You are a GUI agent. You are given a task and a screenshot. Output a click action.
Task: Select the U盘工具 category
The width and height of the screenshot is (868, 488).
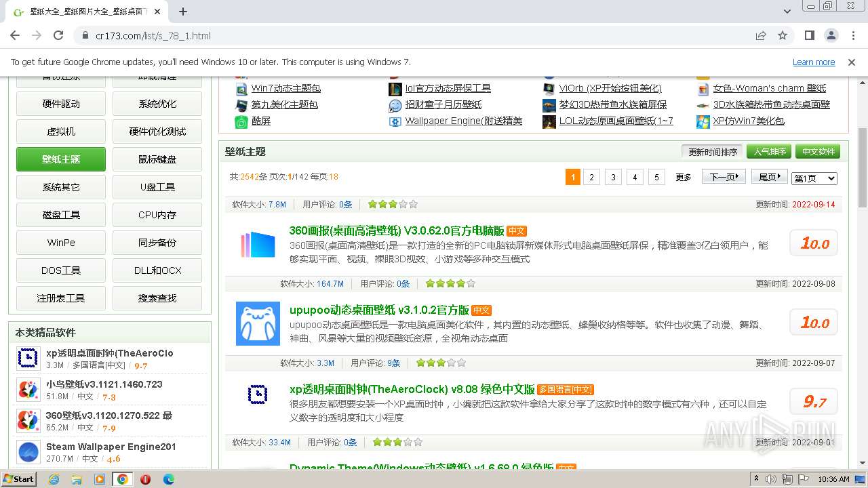tap(157, 187)
